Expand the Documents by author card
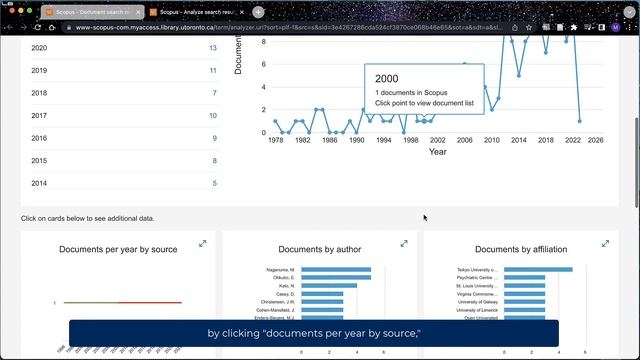This screenshot has height=360, width=640. click(x=404, y=244)
